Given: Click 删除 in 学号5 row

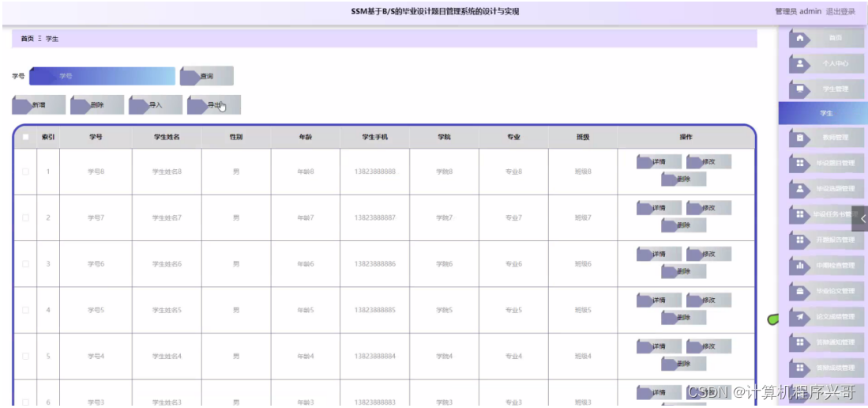Looking at the screenshot, I should pos(684,318).
